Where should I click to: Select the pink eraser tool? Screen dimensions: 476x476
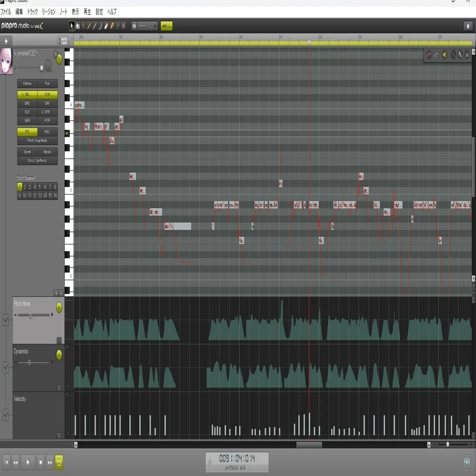click(x=106, y=26)
